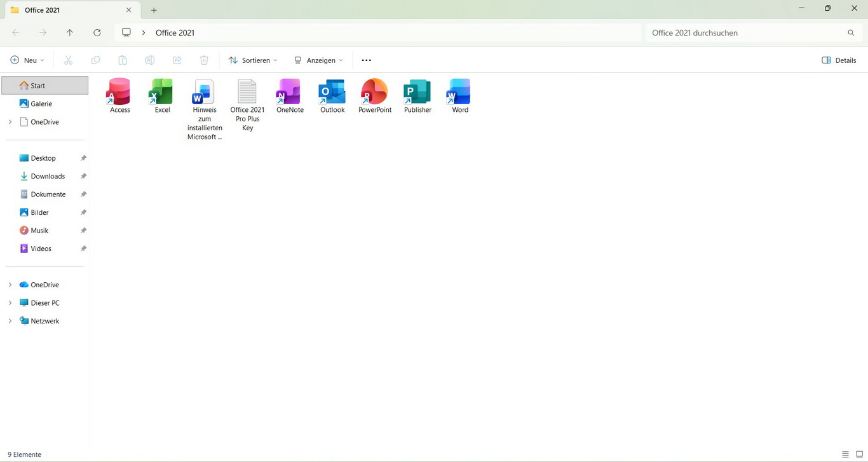Expand the Netzwerk tree node

10,321
